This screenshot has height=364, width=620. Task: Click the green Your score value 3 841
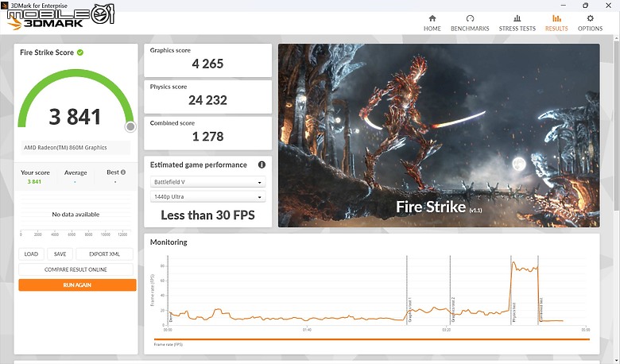coord(34,182)
